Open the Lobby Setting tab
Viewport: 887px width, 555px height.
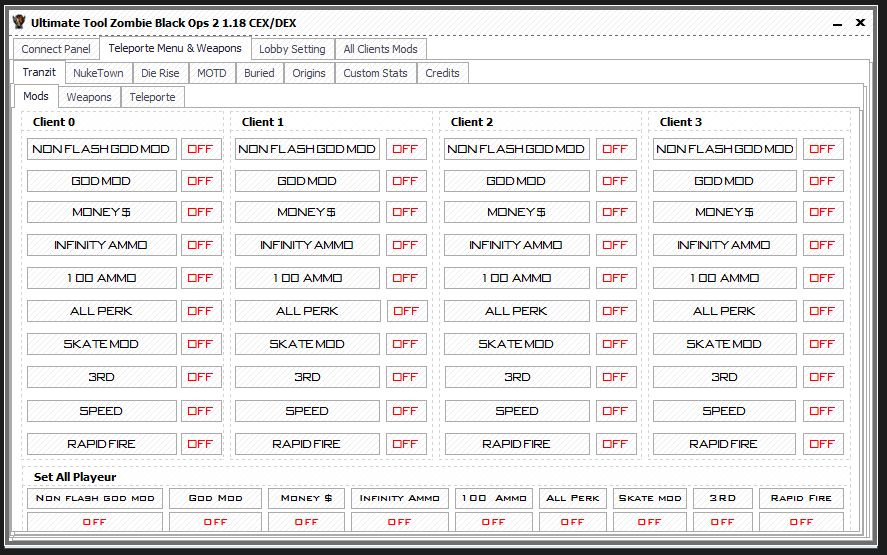(x=292, y=49)
